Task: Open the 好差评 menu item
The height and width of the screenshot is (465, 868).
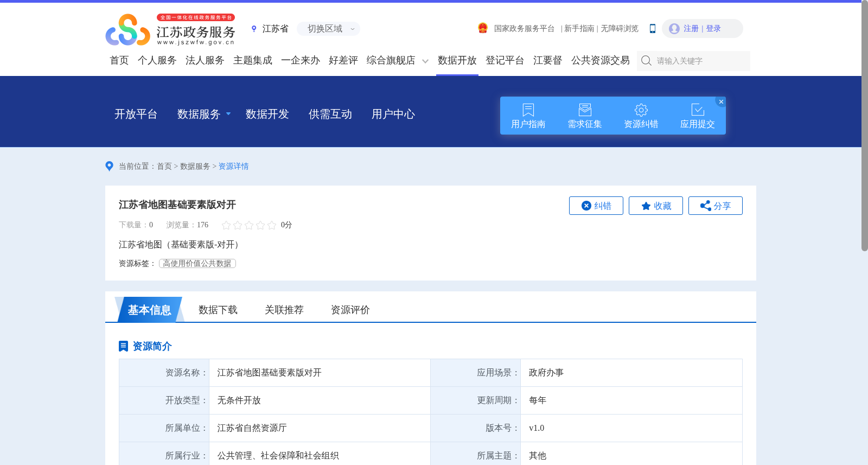Action: pos(343,60)
